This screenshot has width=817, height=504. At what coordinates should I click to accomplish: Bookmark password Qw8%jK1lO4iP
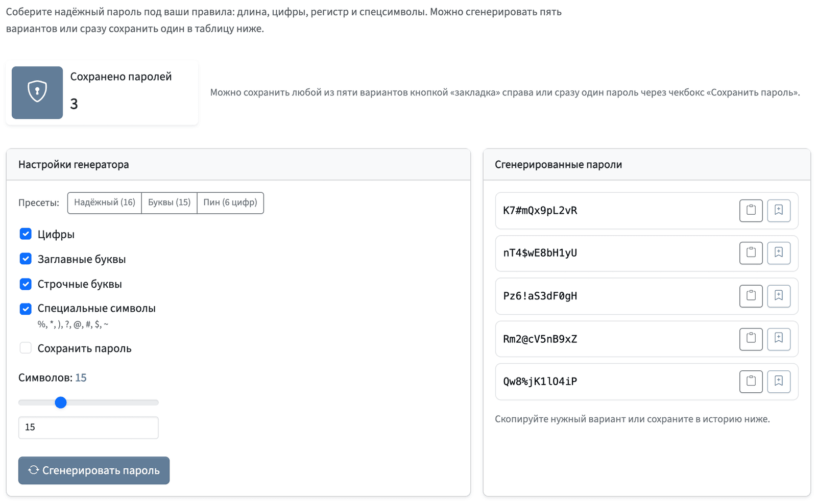coord(779,382)
